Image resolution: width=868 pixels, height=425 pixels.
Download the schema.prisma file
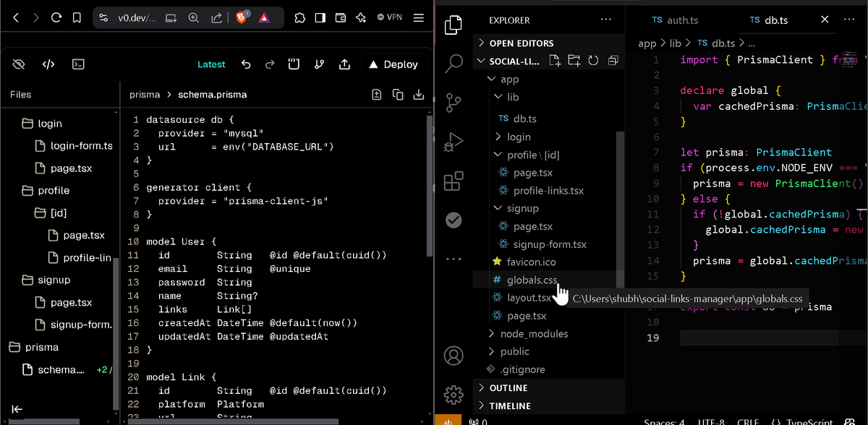(418, 94)
